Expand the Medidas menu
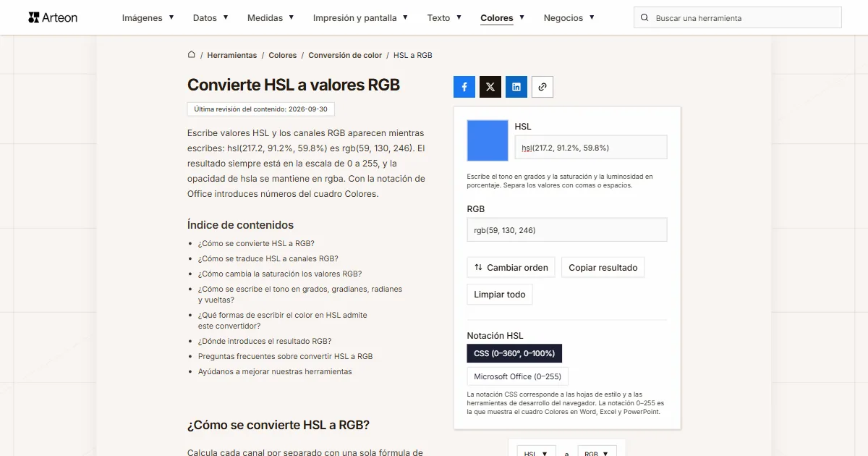Image resolution: width=868 pixels, height=456 pixels. pos(271,18)
